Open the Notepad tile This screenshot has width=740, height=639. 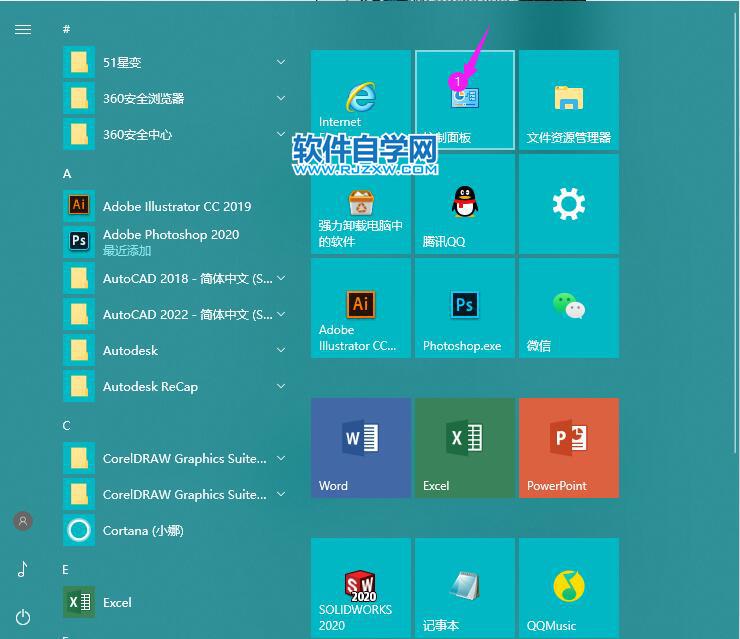pos(464,588)
